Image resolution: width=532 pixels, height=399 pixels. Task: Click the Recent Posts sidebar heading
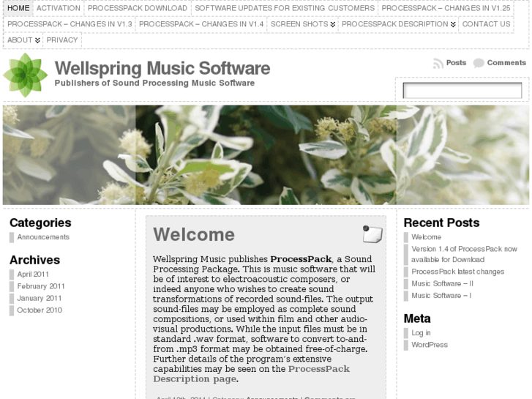441,223
